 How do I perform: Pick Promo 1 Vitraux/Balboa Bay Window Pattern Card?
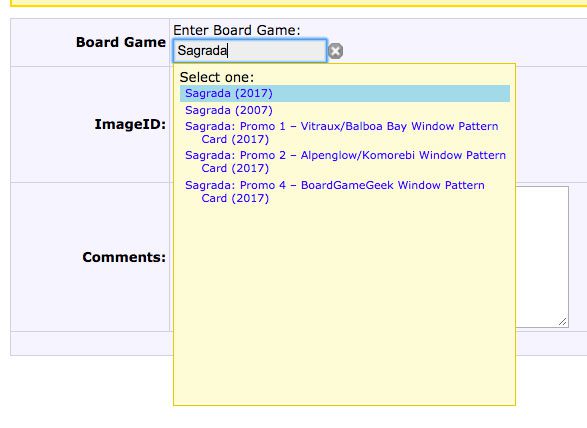click(341, 133)
